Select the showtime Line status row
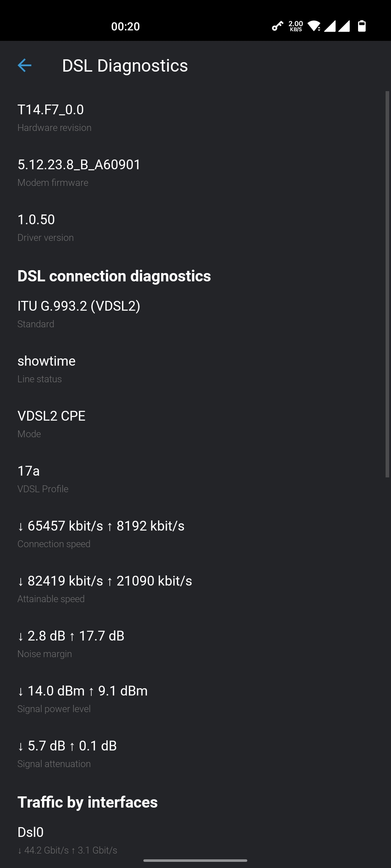Viewport: 391px width, 868px height. click(195, 369)
